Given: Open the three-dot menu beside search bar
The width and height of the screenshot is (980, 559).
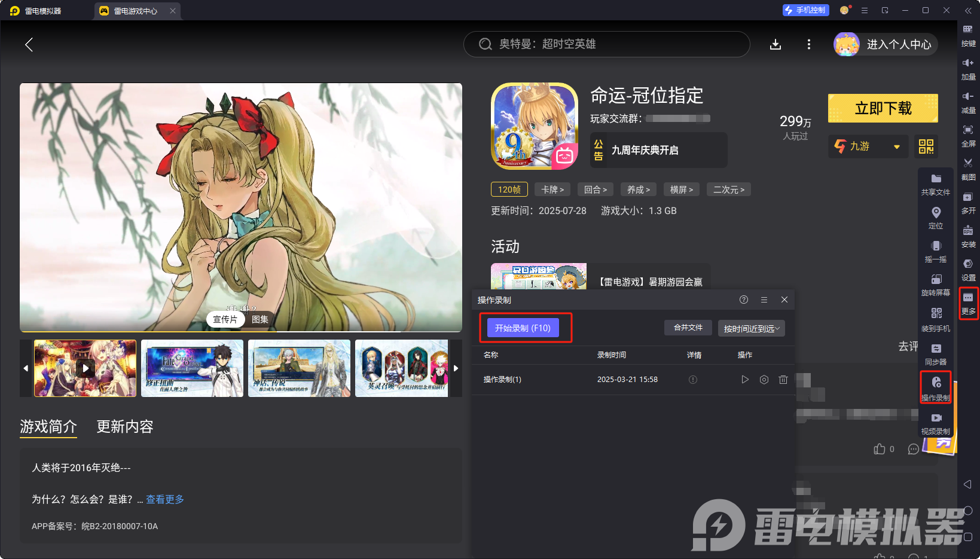Looking at the screenshot, I should (809, 44).
